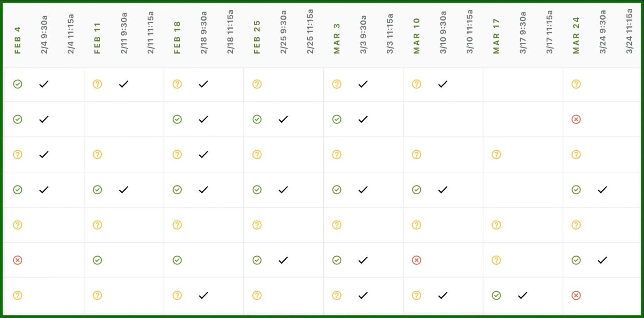Click second-row red declined icon under MAR 24
The image size is (644, 318).
point(576,119)
